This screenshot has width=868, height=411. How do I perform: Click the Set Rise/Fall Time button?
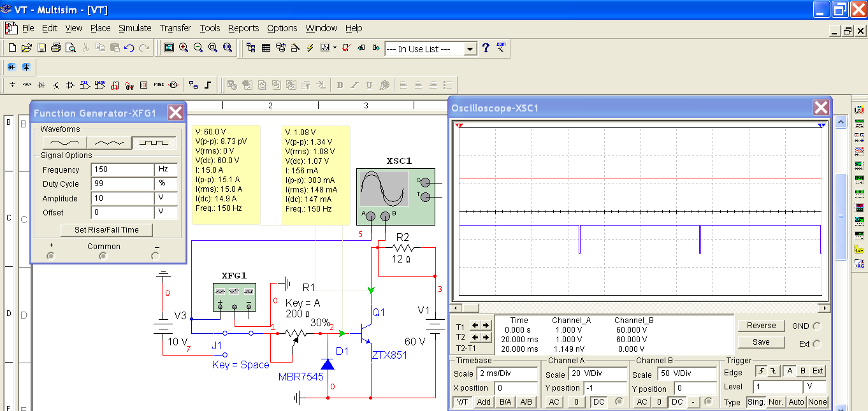pos(106,229)
